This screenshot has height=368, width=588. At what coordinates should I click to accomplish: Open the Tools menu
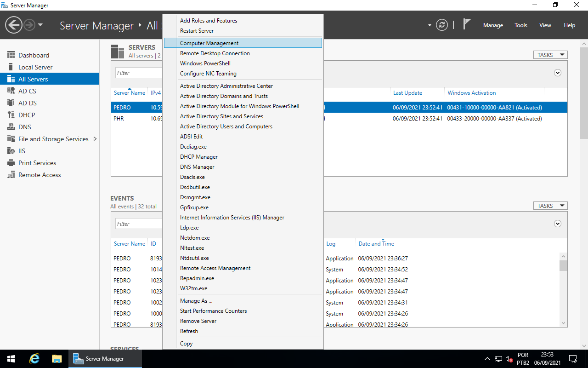(520, 25)
